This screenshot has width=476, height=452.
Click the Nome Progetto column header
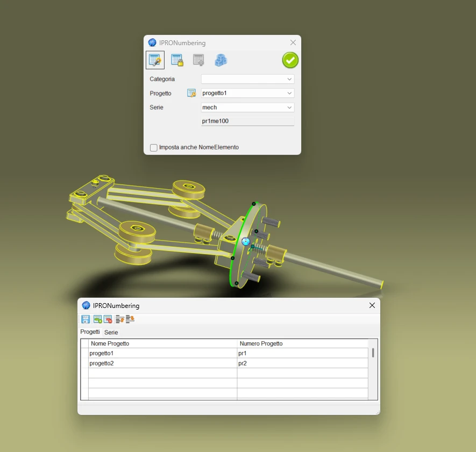pyautogui.click(x=162, y=343)
